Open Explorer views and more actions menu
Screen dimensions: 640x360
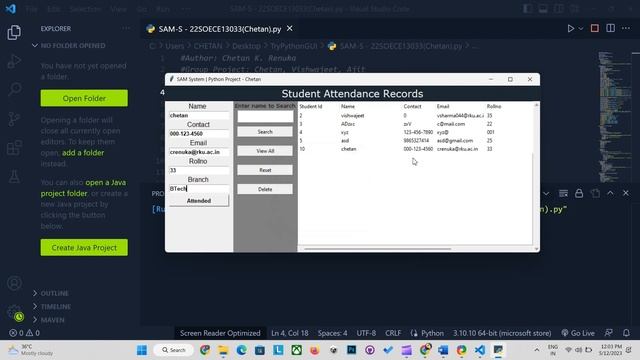(126, 28)
